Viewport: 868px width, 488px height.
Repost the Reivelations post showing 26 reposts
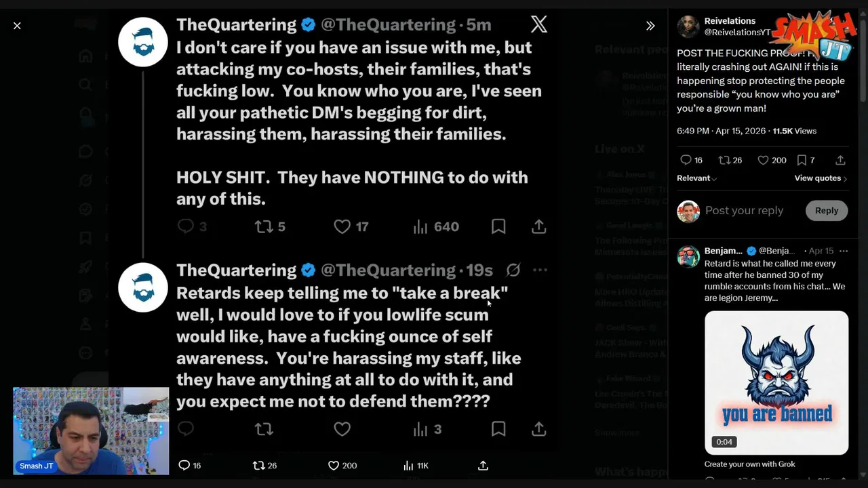point(724,160)
